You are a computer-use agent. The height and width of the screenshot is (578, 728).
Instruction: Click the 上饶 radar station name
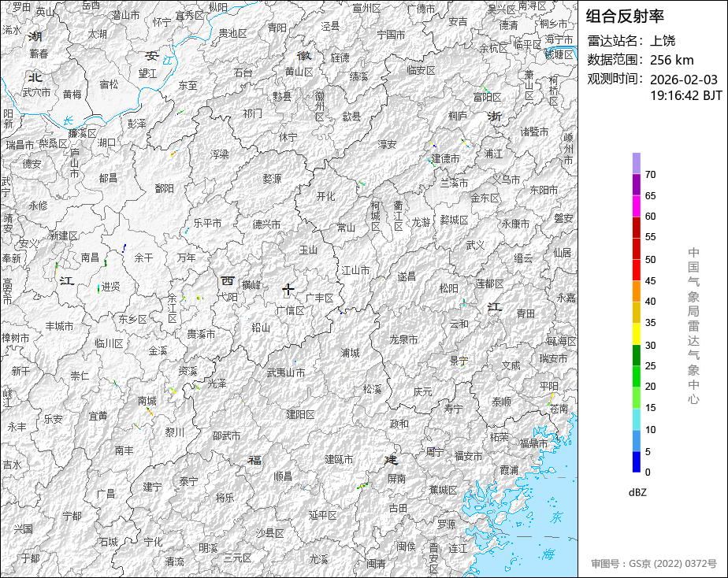pos(663,41)
